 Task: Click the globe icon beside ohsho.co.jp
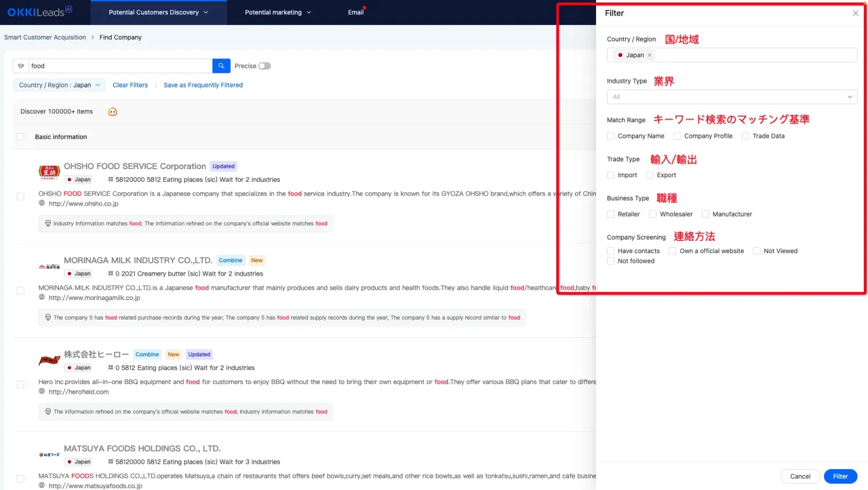(x=42, y=203)
